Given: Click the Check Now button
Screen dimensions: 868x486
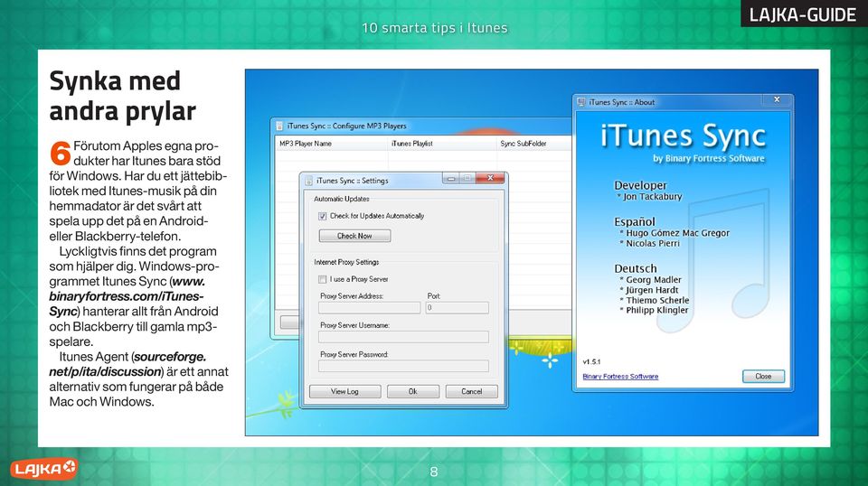Looking at the screenshot, I should 354,236.
